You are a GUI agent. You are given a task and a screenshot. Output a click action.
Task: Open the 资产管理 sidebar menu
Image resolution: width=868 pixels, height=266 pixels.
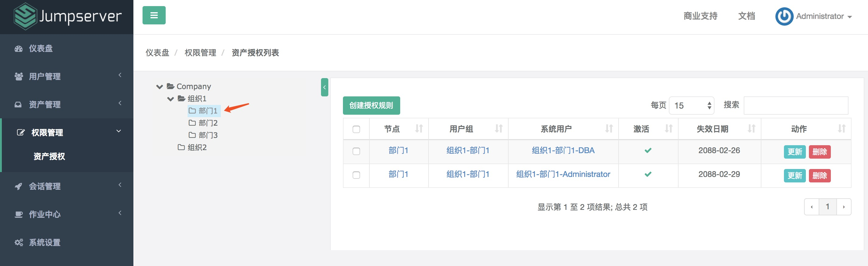pos(67,105)
